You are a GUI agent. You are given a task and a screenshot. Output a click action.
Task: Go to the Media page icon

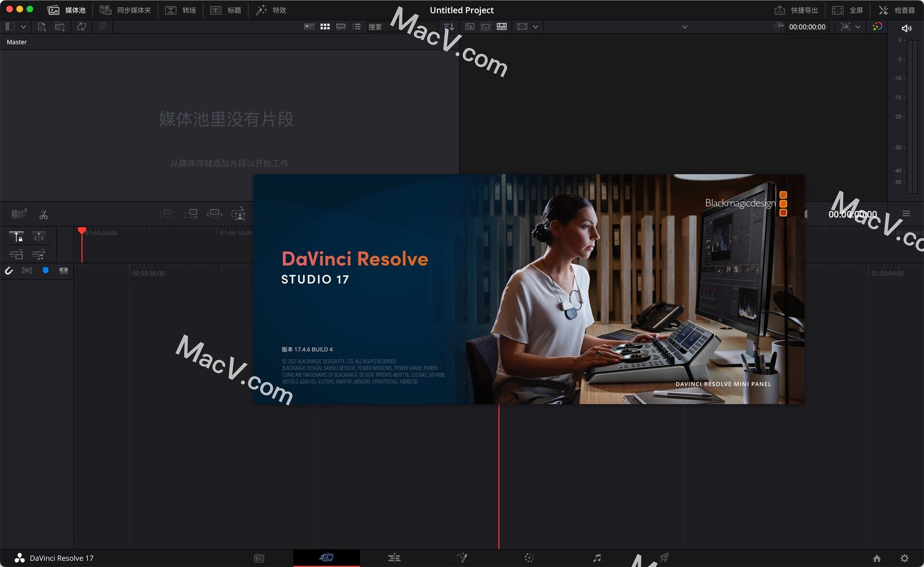pos(259,558)
